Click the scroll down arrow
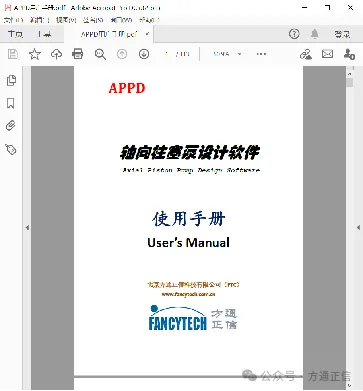The height and width of the screenshot is (391, 363). (x=350, y=386)
